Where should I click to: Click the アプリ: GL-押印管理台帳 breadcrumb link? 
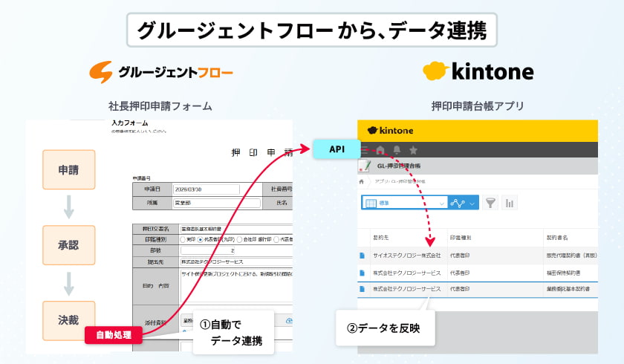pyautogui.click(x=400, y=181)
